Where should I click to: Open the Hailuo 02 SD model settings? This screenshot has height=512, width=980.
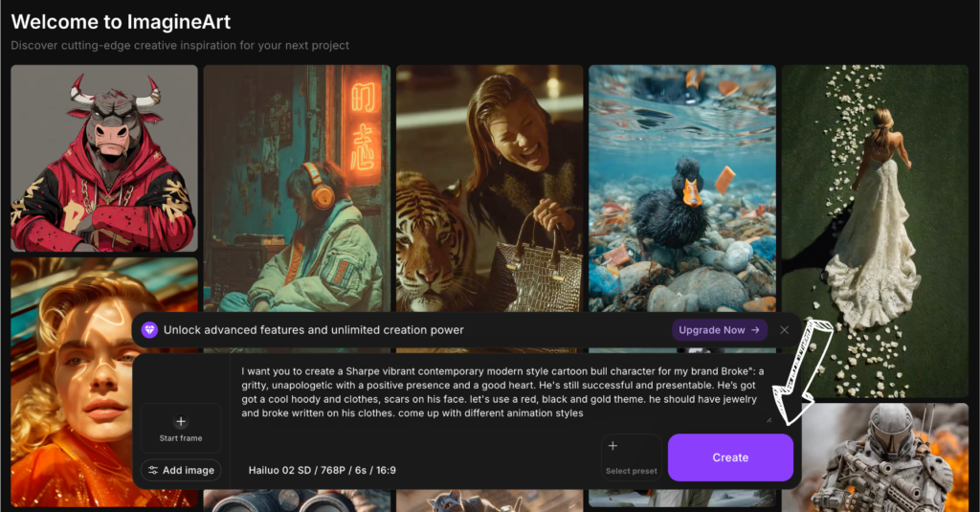pyautogui.click(x=322, y=471)
